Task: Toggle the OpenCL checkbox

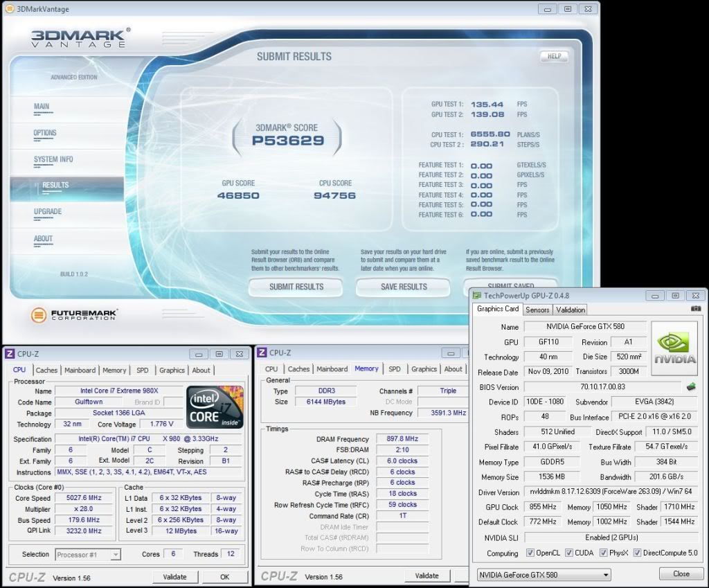Action: pos(530,553)
